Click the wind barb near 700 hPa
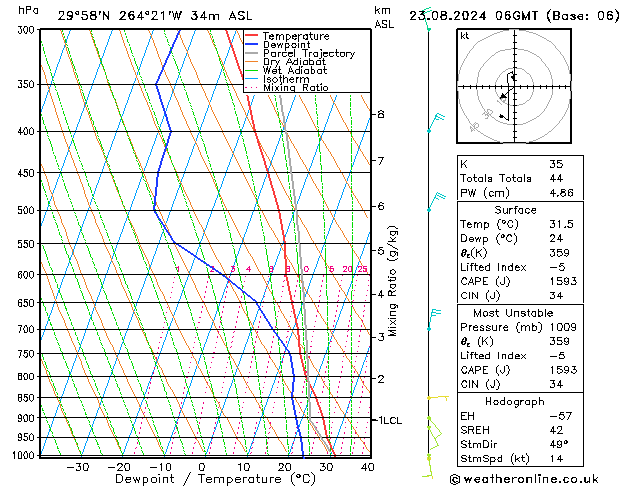The height and width of the screenshot is (486, 629). (x=434, y=318)
